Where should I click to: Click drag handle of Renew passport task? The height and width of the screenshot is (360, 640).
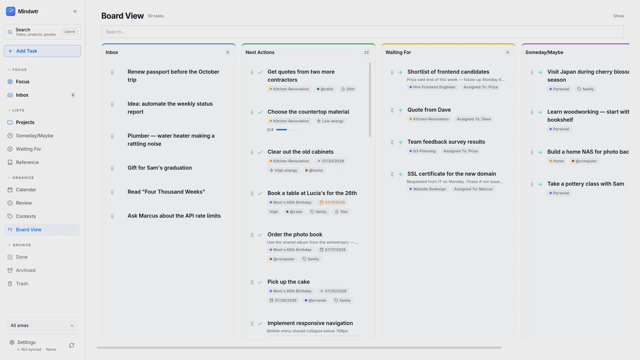[112, 72]
